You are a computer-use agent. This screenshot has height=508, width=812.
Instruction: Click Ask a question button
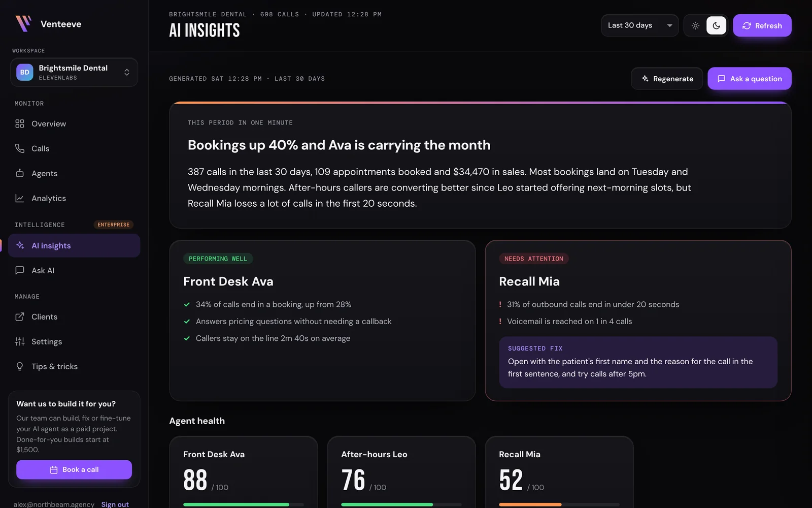(x=750, y=79)
